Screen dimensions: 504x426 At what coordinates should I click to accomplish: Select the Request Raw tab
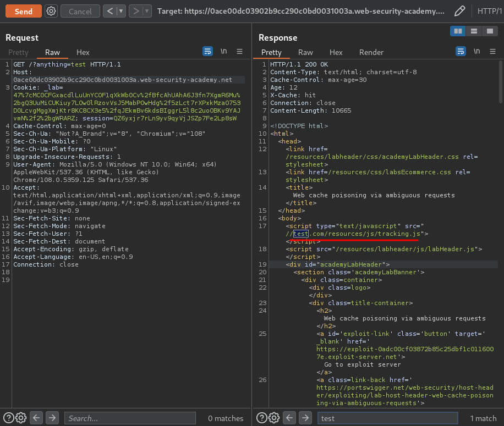click(52, 52)
